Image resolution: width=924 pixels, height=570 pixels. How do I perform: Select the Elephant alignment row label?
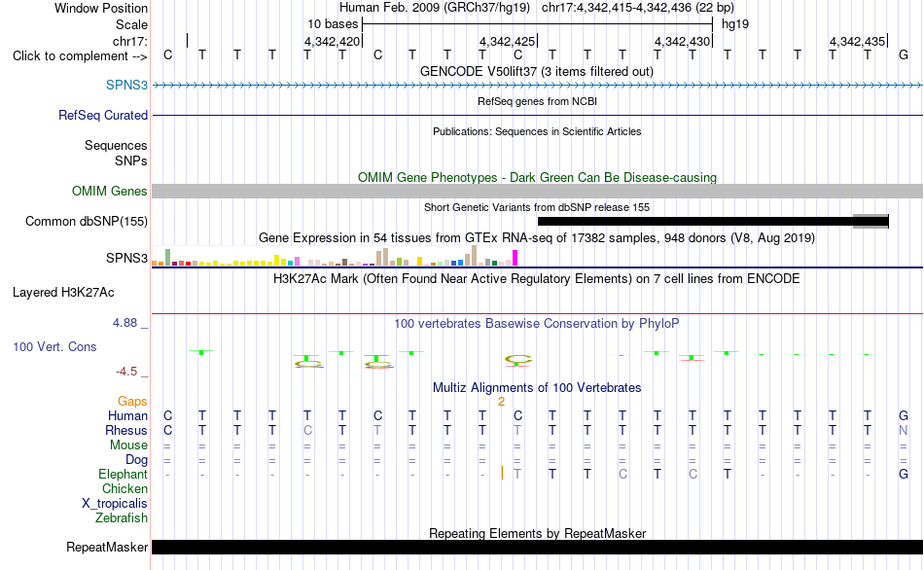point(123,474)
